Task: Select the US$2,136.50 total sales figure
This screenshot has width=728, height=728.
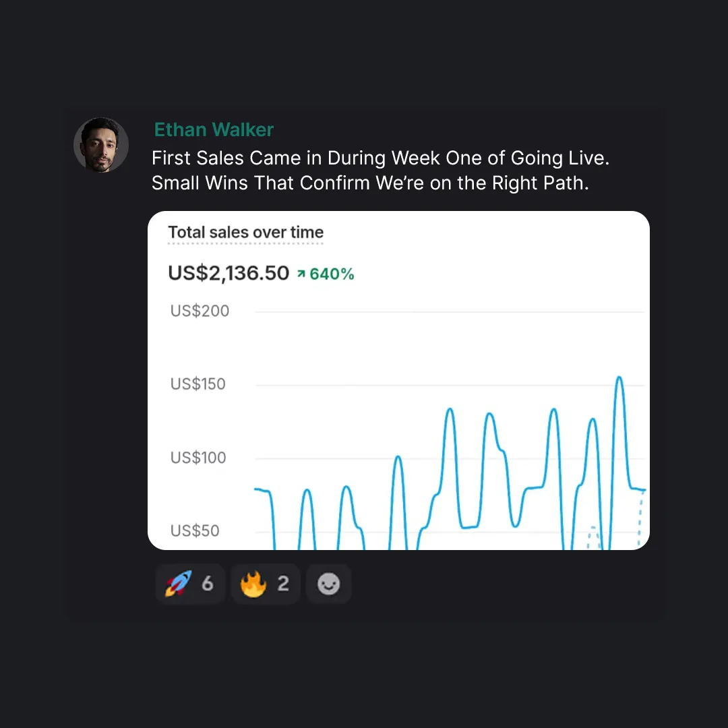Action: (229, 273)
